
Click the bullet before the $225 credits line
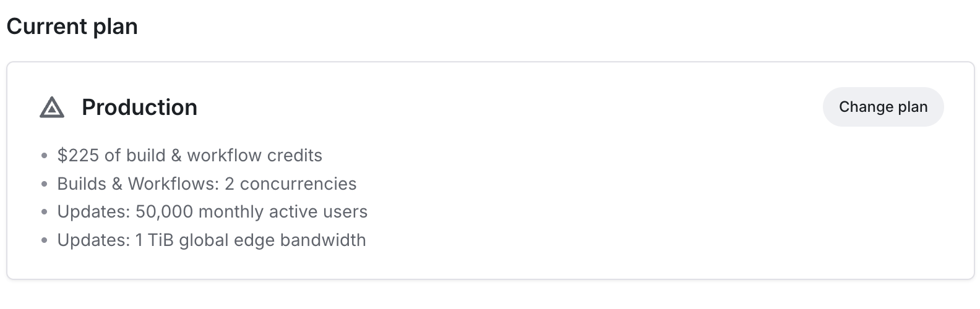[44, 156]
